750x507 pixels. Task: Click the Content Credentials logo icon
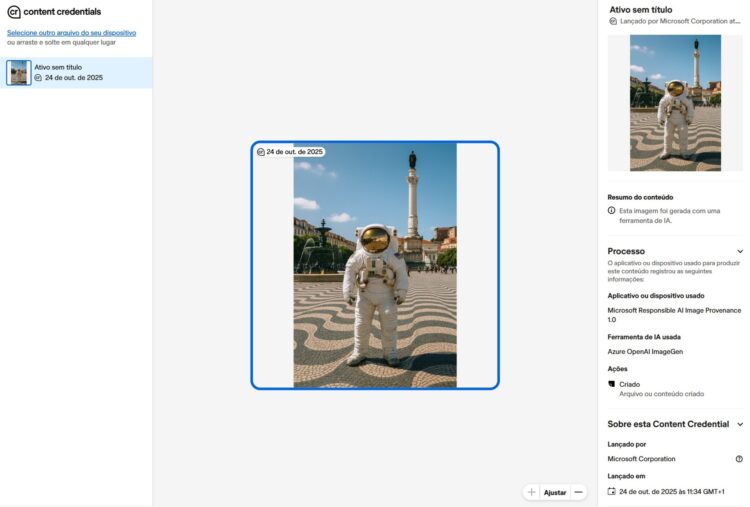13,12
